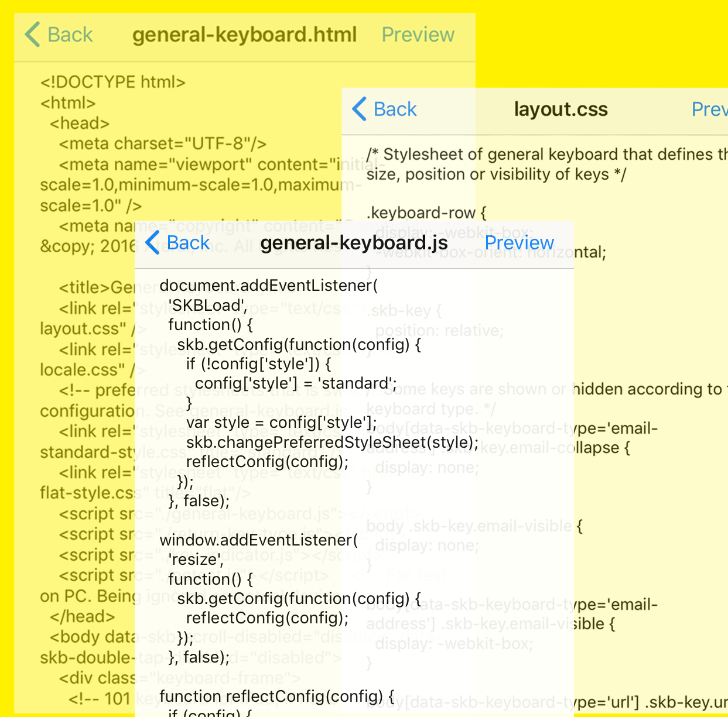Screen dimensions: 728x717
Task: Click the 'function reflectConfig(config) {' line
Action: (277, 697)
